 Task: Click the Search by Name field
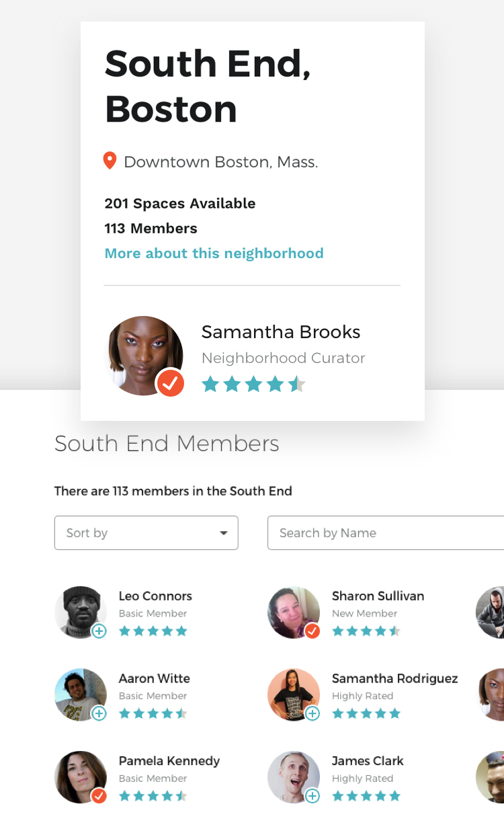(385, 533)
